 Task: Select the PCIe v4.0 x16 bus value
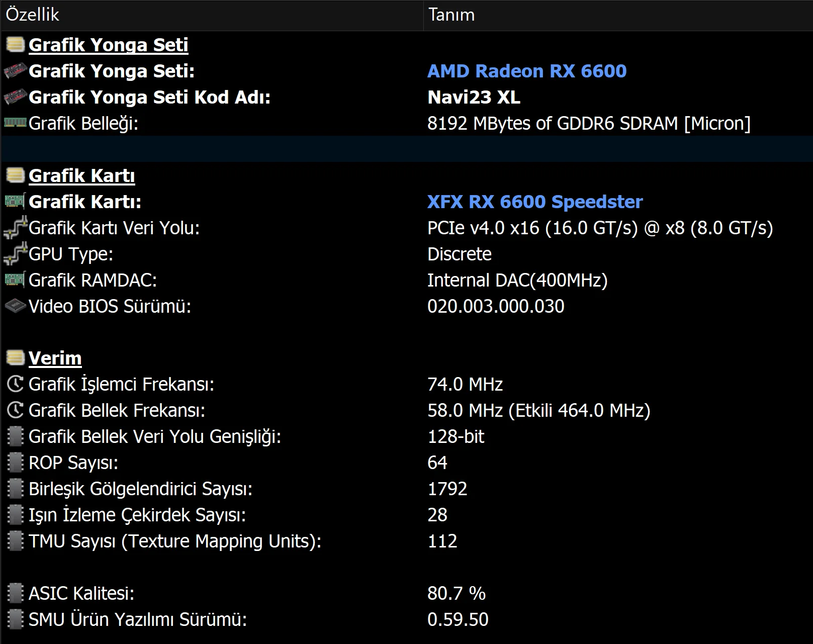coord(600,228)
